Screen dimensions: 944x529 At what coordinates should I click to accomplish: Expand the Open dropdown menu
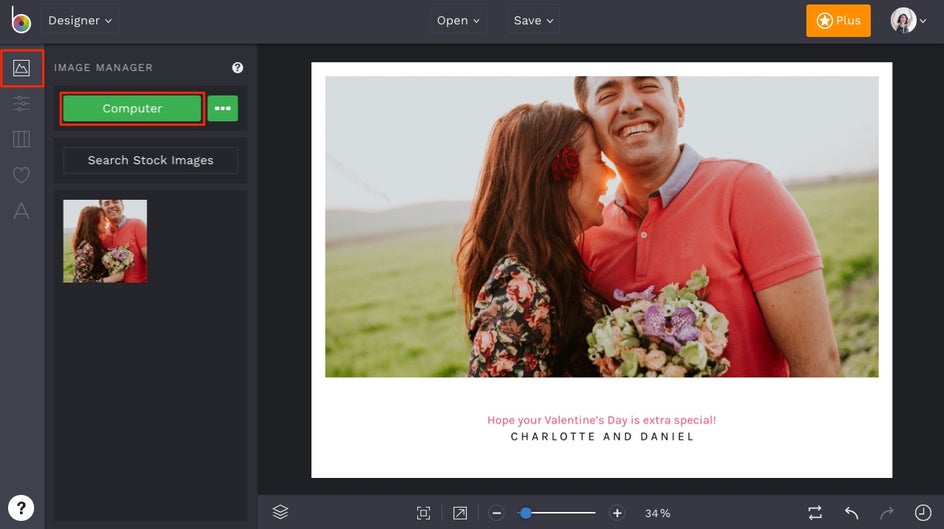(458, 20)
